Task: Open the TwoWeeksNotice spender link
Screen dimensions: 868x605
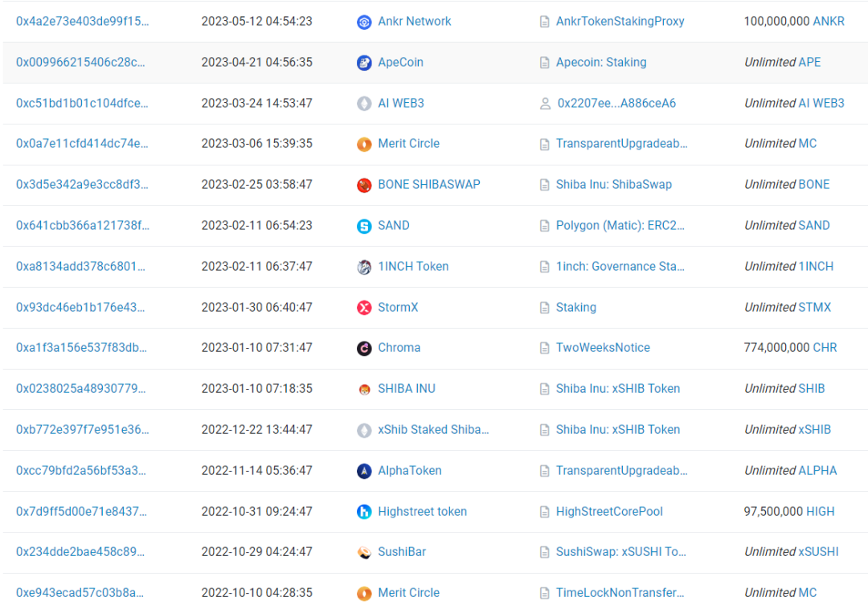Action: click(x=603, y=348)
